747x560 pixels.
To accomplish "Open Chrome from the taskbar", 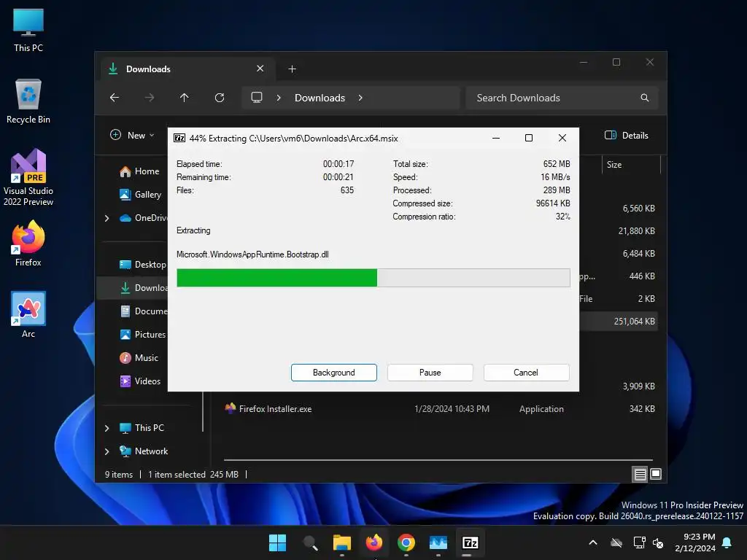I will coord(406,542).
